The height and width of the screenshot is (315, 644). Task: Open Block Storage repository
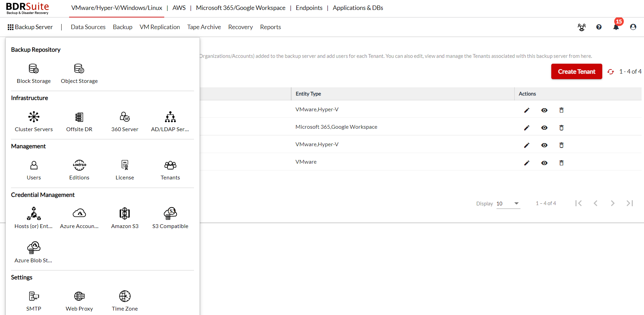pos(34,74)
